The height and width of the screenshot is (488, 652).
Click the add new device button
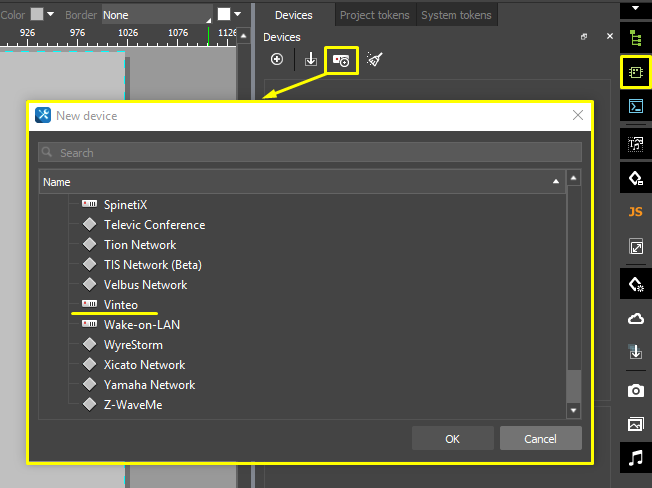277,60
